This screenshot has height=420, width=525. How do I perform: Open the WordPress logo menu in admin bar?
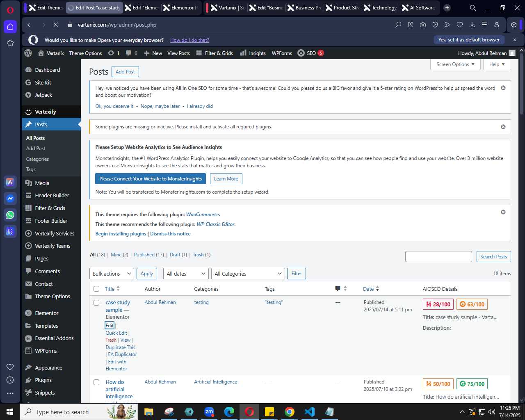coord(28,53)
